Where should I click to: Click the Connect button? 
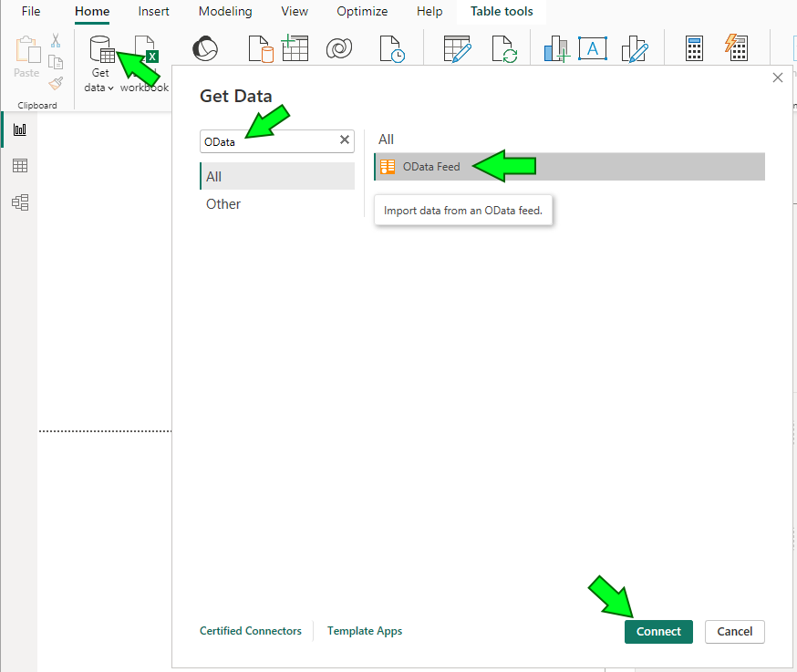(x=658, y=631)
